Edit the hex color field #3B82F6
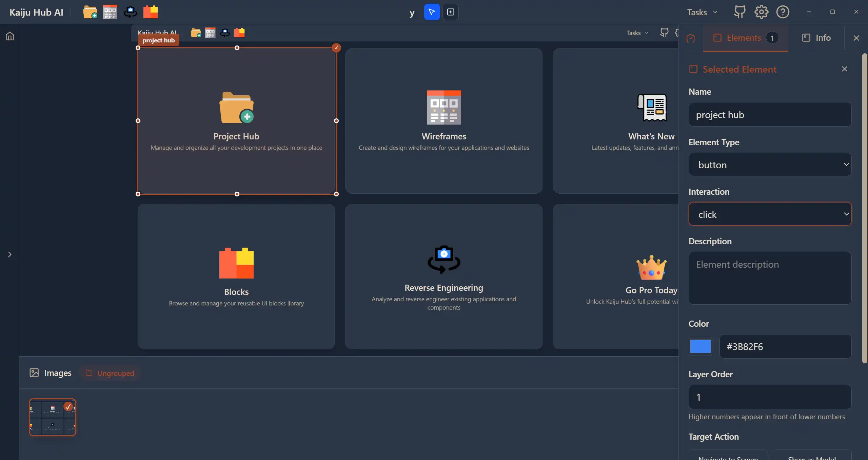This screenshot has width=868, height=460. 785,346
